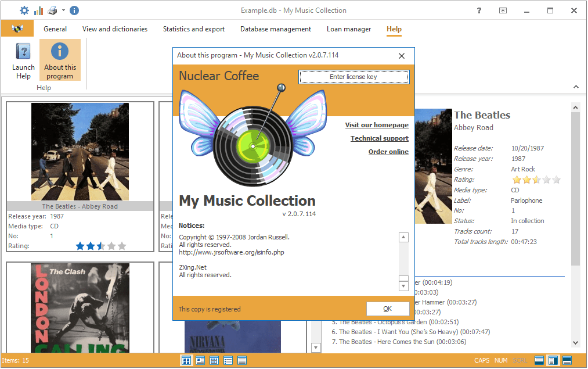Click the This copy is registered text
The height and width of the screenshot is (369, 588).
pyautogui.click(x=210, y=309)
